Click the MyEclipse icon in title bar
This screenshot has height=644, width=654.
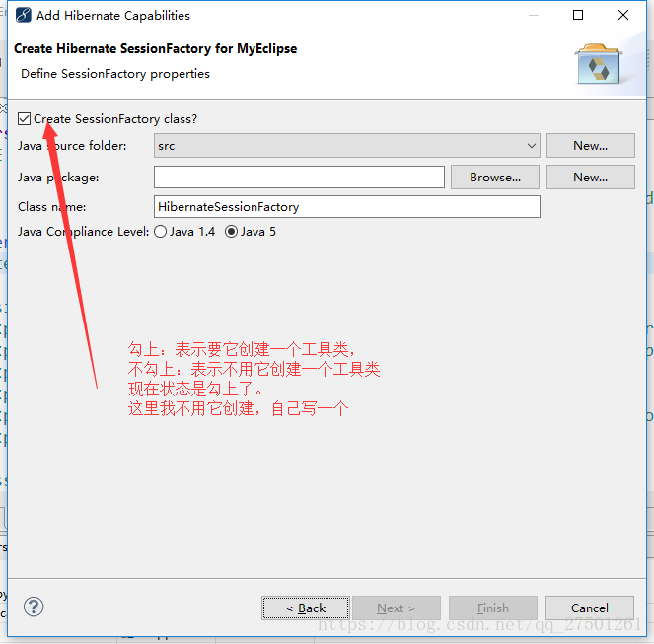click(x=23, y=15)
